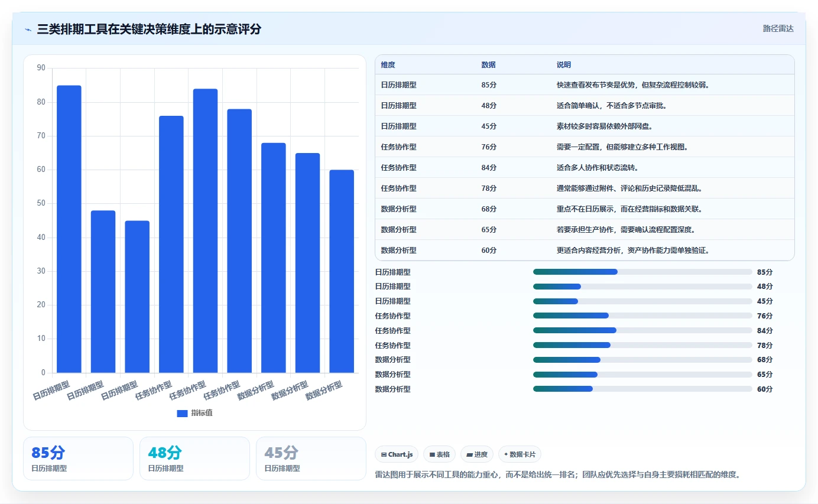
Task: Click table cell 65分
Action: click(489, 229)
